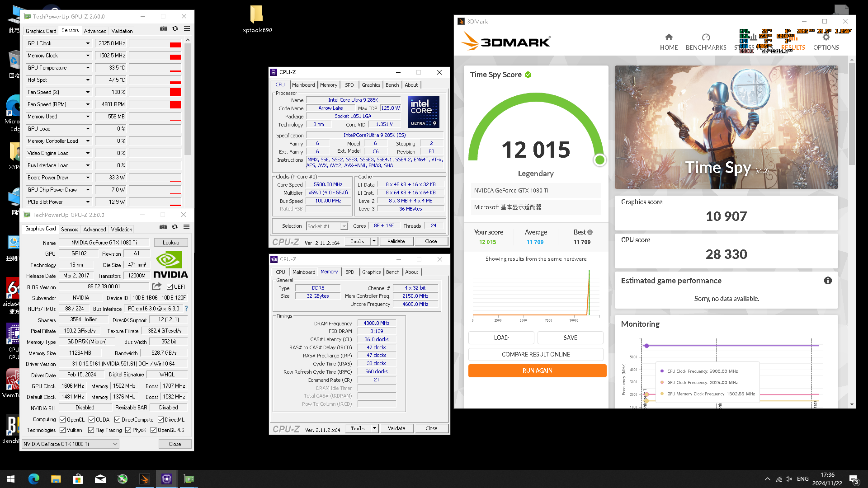Open Graphics tab in bottom CPU-Z window

coord(372,272)
